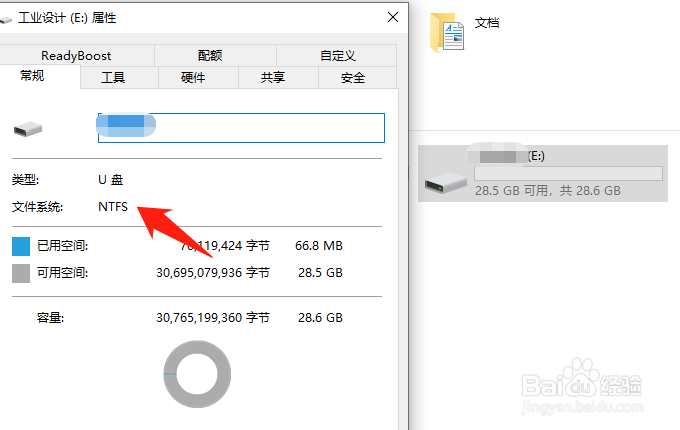This screenshot has width=680, height=430.
Task: Select the E: drive icon in Explorer
Action: tap(445, 182)
